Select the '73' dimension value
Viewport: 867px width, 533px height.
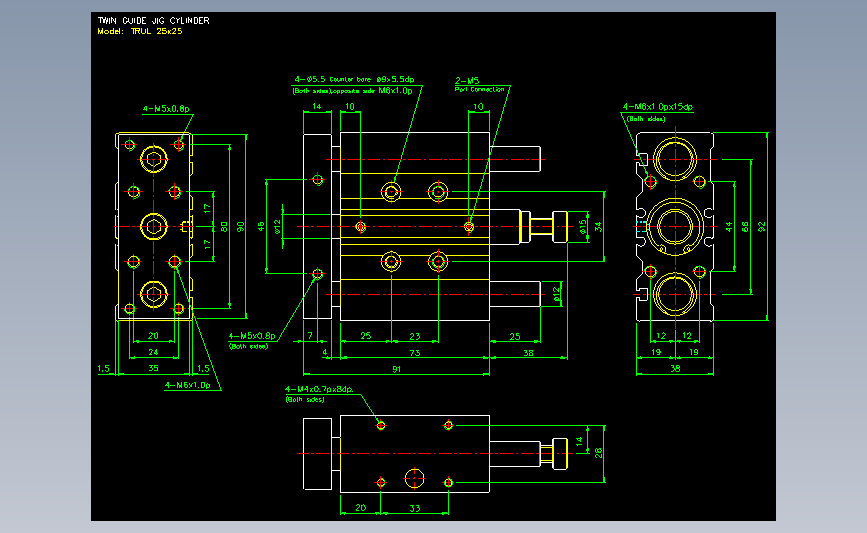415,353
